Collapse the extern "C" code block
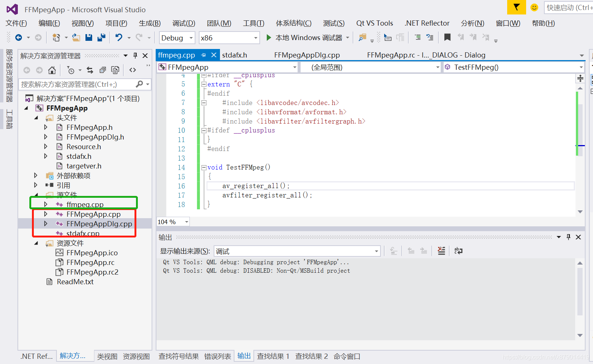 click(x=204, y=84)
